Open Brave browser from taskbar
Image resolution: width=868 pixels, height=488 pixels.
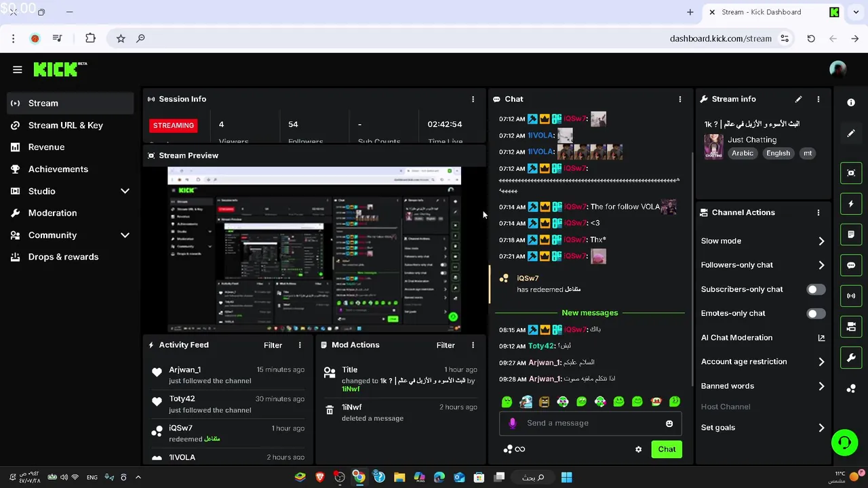pos(319,477)
